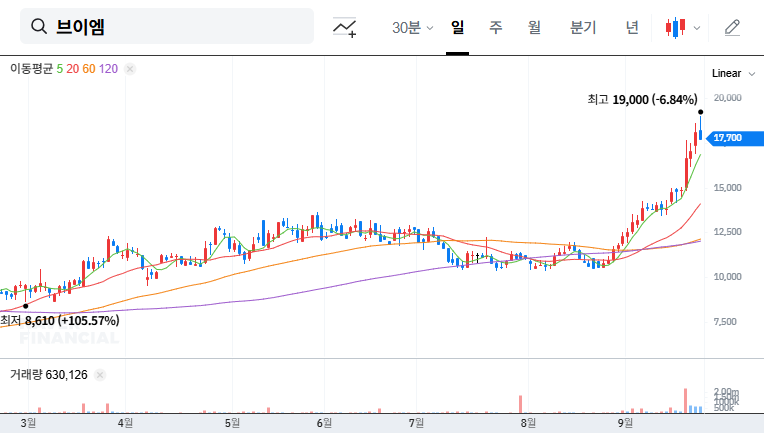Click the 최저 8,610 (+105.57%) low label

59,321
